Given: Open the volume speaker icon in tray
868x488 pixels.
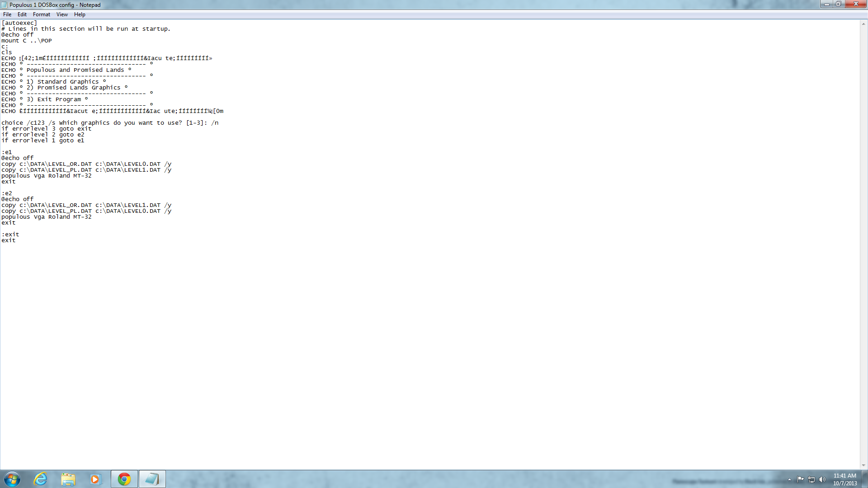Looking at the screenshot, I should point(822,479).
